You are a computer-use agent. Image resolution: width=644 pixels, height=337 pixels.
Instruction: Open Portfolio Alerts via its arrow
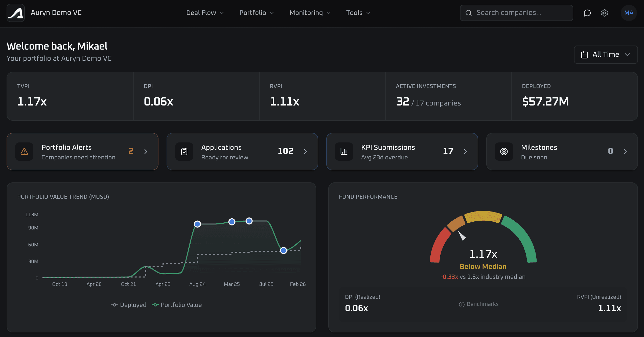[x=146, y=151]
